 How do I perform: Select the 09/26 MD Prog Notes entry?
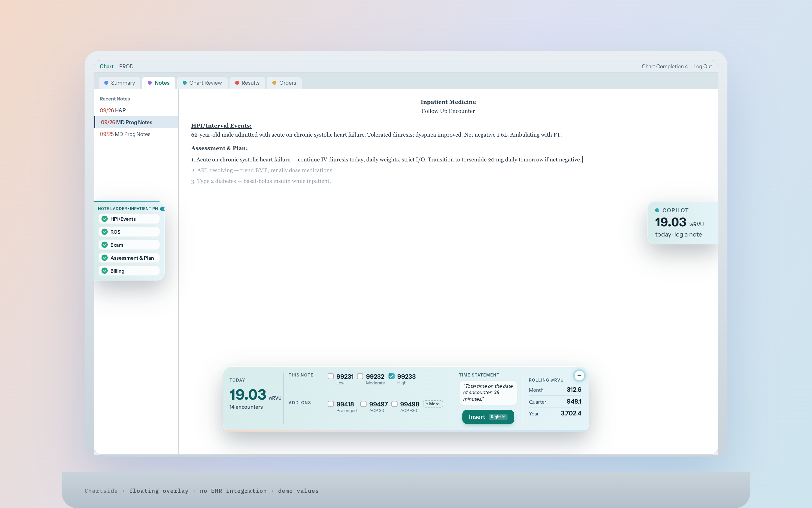136,122
